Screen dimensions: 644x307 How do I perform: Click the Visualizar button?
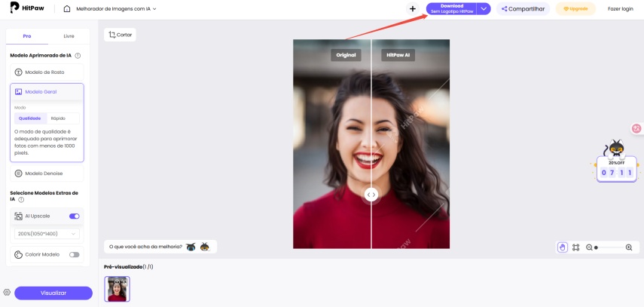[x=53, y=293]
